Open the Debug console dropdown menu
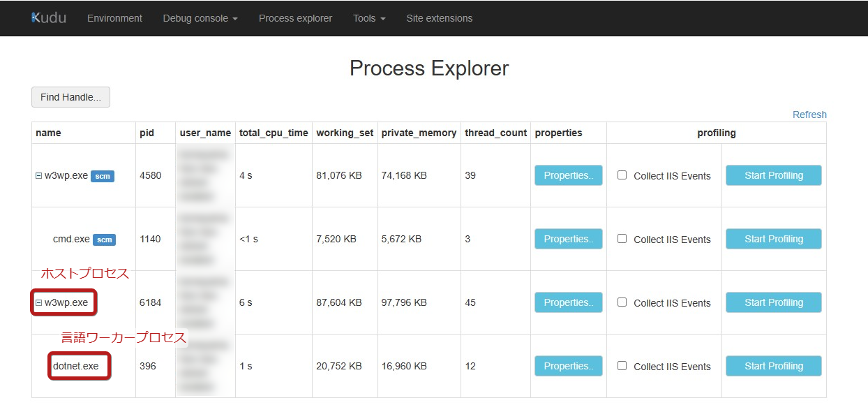Screen dimensions: 868x419 tap(200, 18)
